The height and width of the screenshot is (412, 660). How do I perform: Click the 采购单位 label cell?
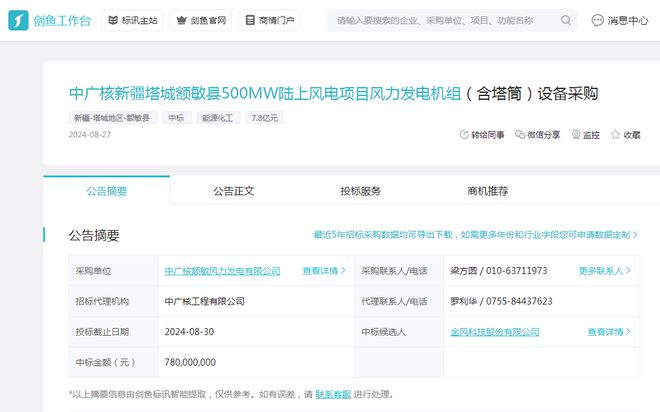[114, 271]
